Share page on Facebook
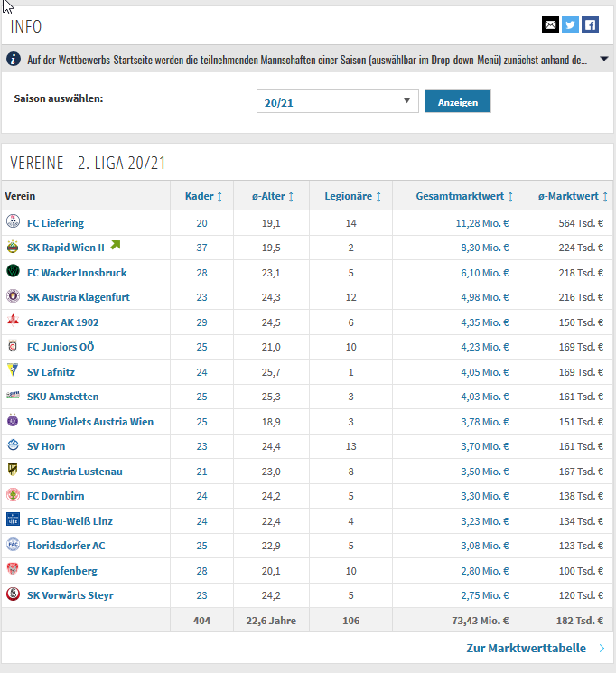This screenshot has width=616, height=673. tap(590, 25)
